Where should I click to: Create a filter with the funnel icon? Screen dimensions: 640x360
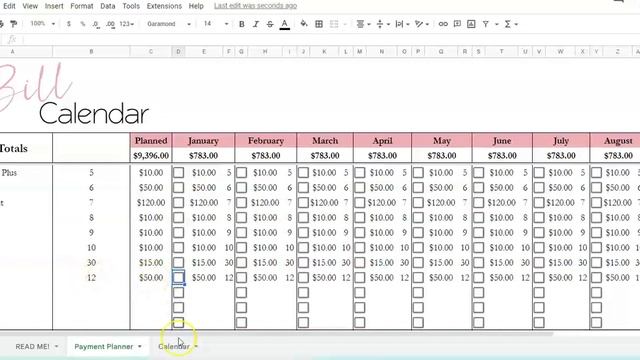(486, 24)
